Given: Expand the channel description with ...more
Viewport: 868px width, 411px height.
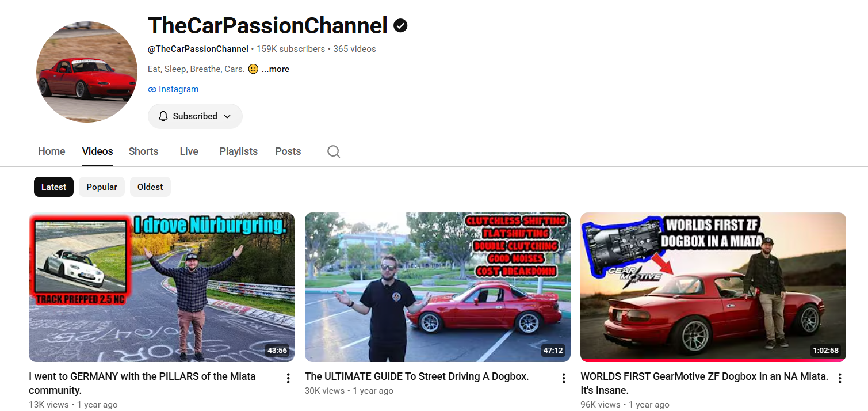Looking at the screenshot, I should point(276,69).
